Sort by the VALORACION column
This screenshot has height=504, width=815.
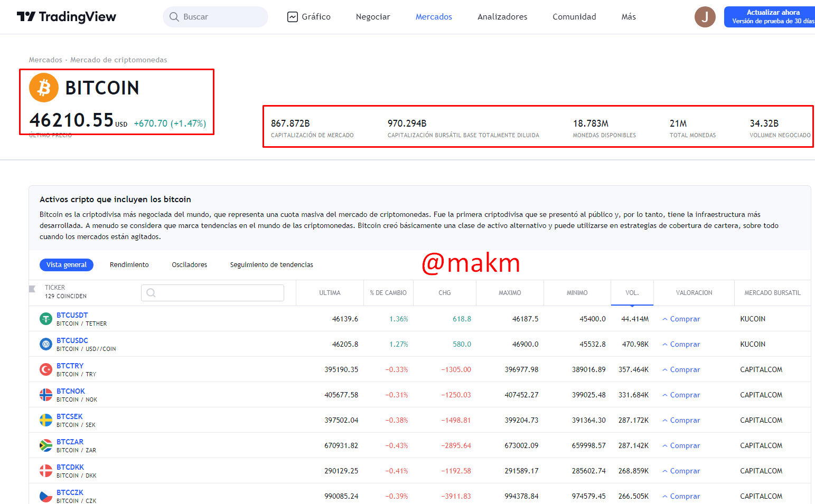[694, 293]
